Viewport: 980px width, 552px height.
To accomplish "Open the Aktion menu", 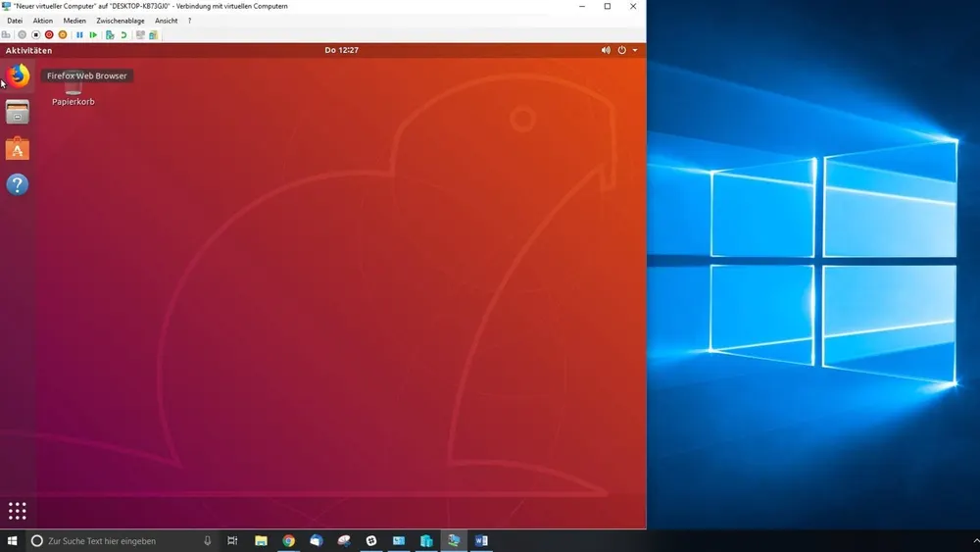I will [x=42, y=21].
